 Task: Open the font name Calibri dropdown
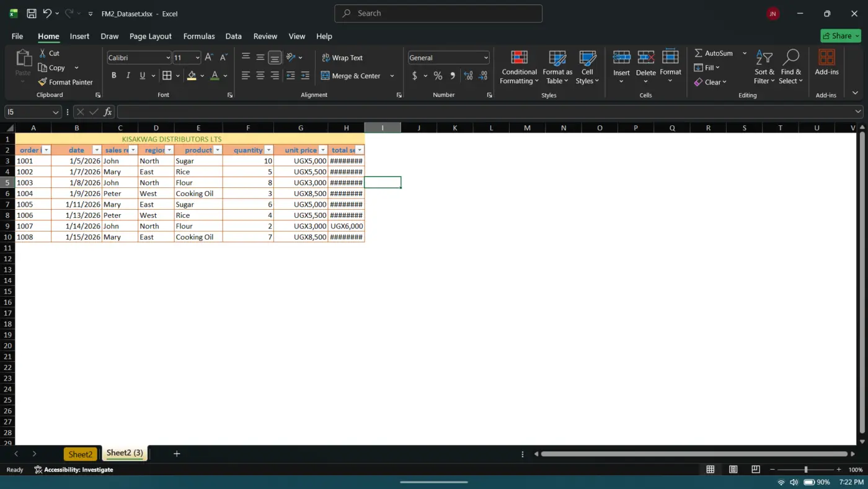(168, 58)
